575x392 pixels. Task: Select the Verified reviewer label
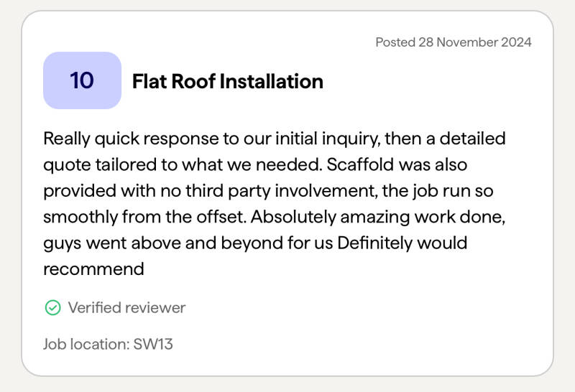(x=126, y=308)
